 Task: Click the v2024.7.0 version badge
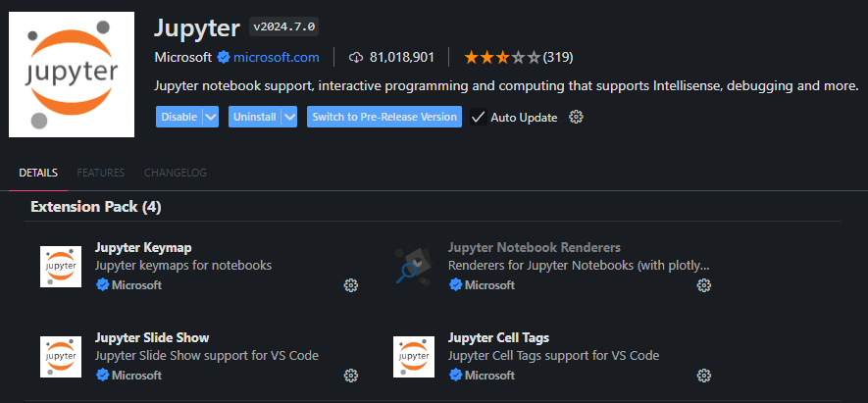coord(284,26)
